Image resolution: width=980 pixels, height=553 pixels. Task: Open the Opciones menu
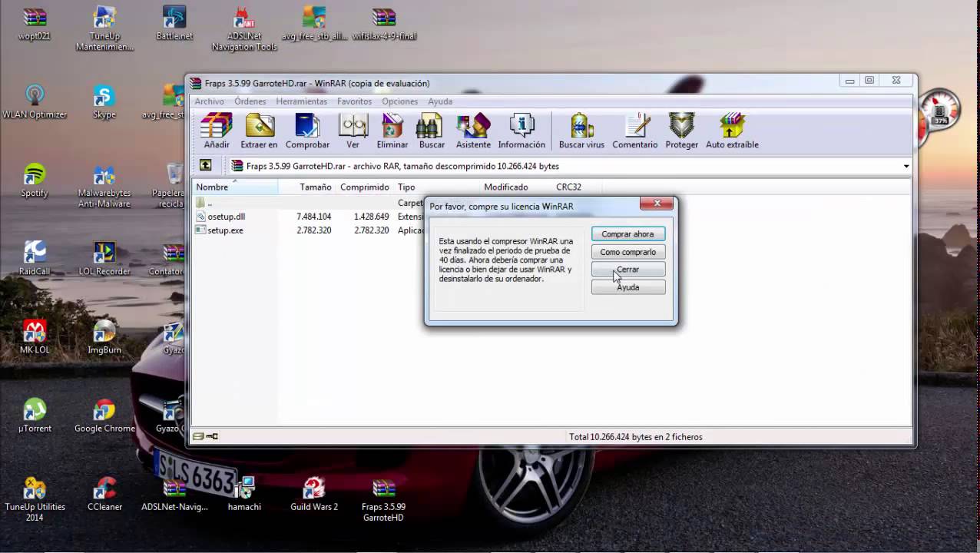(x=400, y=101)
